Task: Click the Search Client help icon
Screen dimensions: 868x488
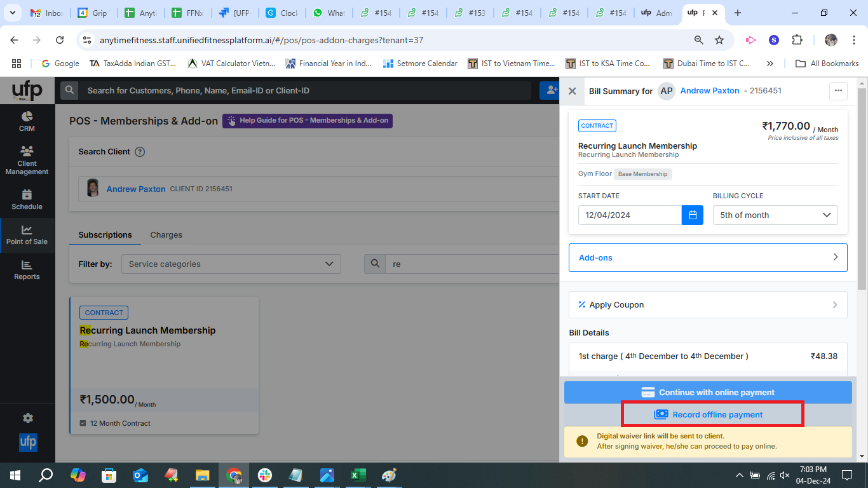Action: pyautogui.click(x=140, y=152)
